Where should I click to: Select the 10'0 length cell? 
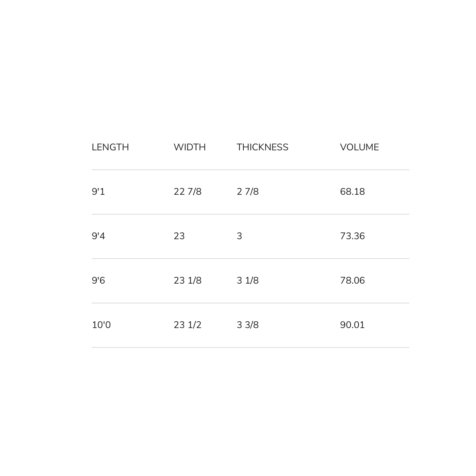[x=101, y=325]
